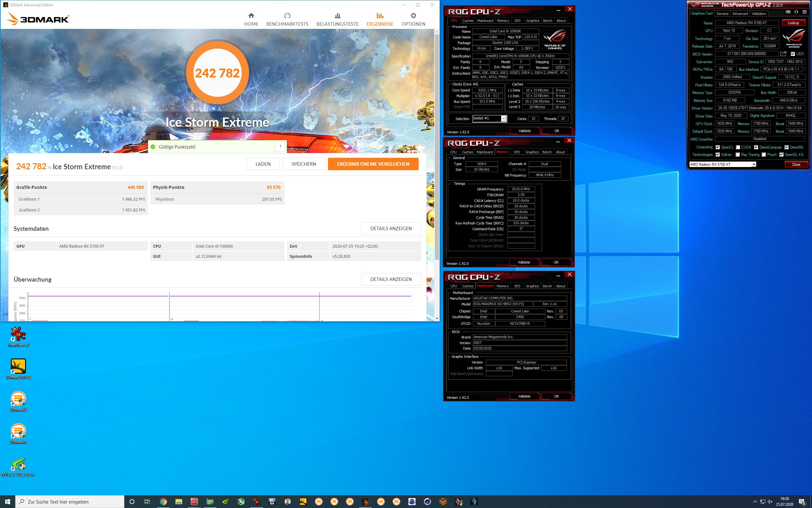Click DETAILS ANZEIGEN for Systemdaten
Image resolution: width=812 pixels, height=508 pixels.
[x=391, y=229]
